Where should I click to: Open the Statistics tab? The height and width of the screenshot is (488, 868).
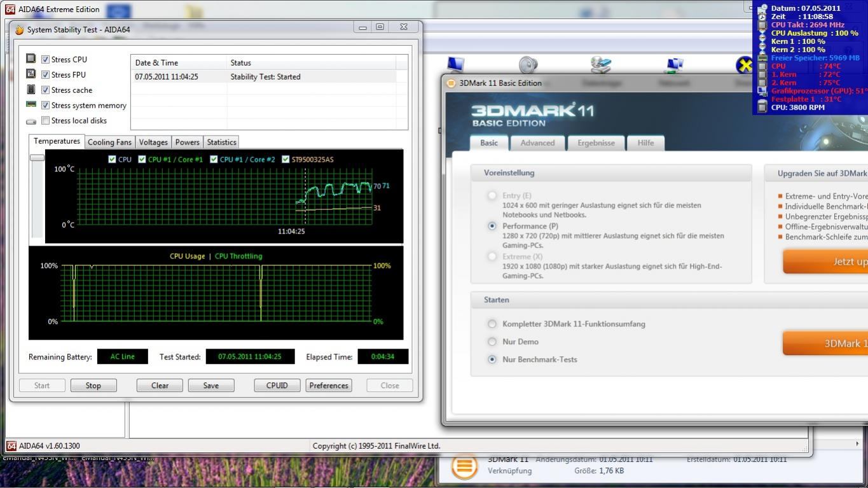click(x=222, y=143)
